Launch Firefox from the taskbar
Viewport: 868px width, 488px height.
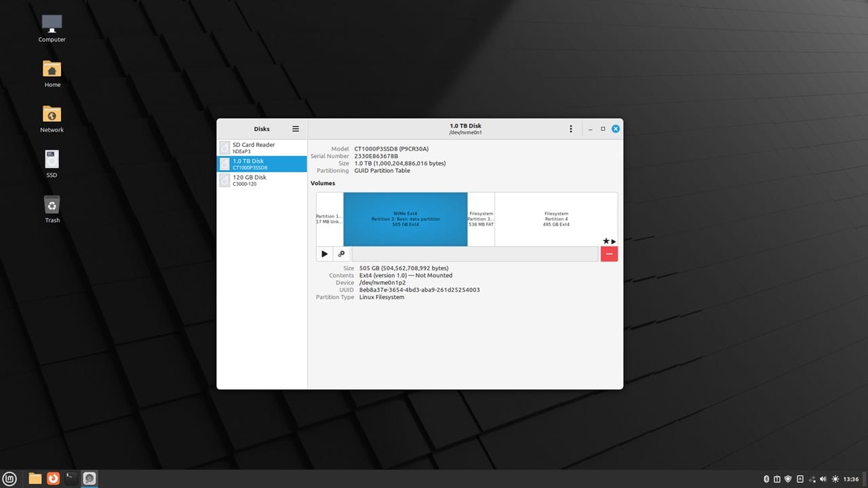pos(53,478)
